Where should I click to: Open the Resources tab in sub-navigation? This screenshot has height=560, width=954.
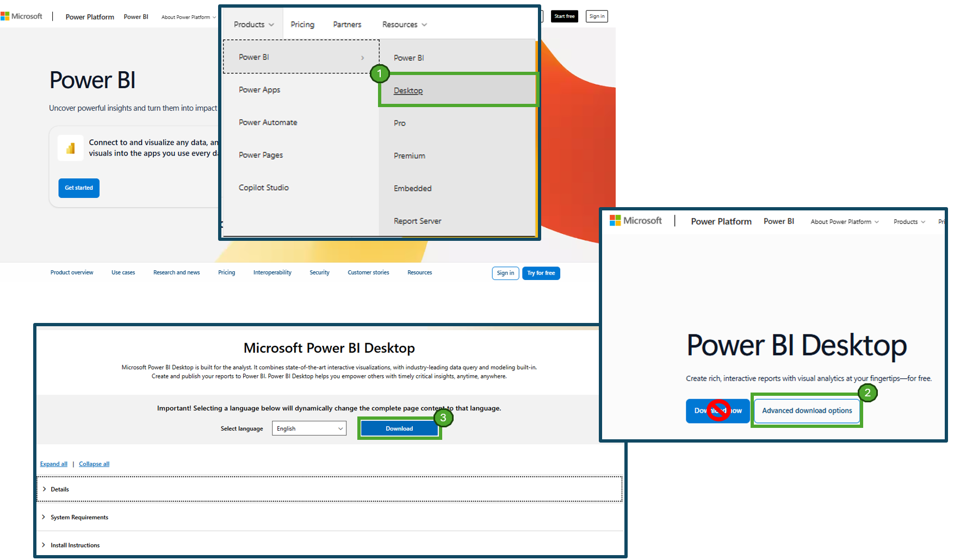(x=419, y=272)
